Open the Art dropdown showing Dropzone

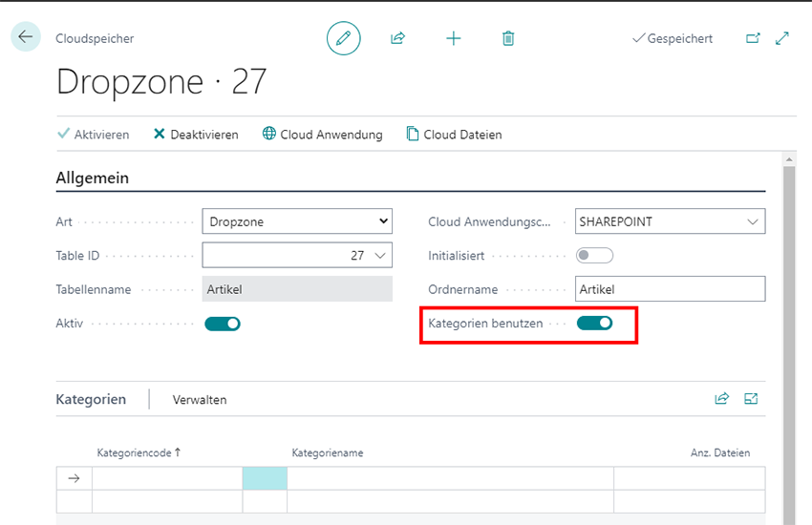coord(297,221)
